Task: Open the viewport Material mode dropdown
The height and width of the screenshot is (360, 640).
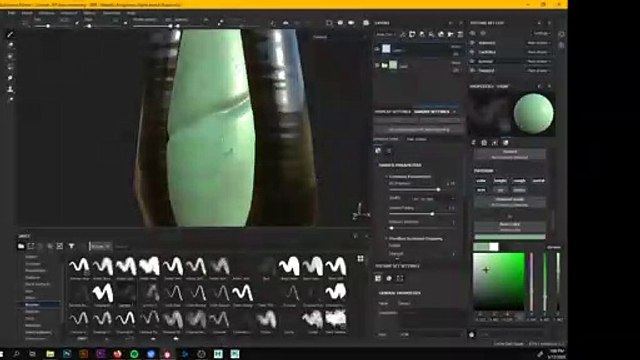Action: point(339,37)
